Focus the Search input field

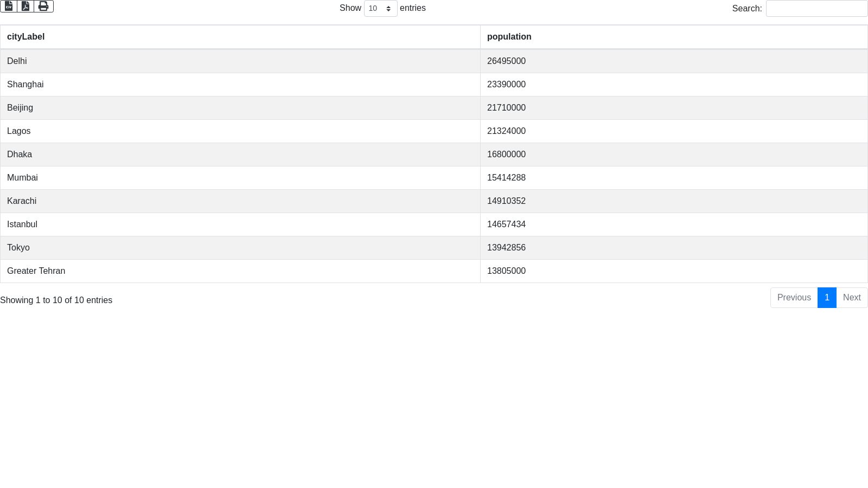816,9
